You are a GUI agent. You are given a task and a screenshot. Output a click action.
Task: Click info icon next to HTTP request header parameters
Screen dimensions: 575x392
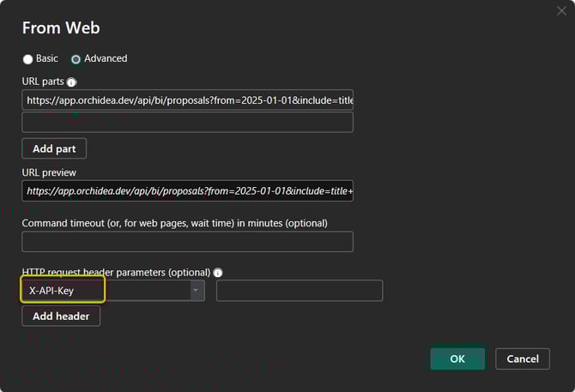(218, 273)
